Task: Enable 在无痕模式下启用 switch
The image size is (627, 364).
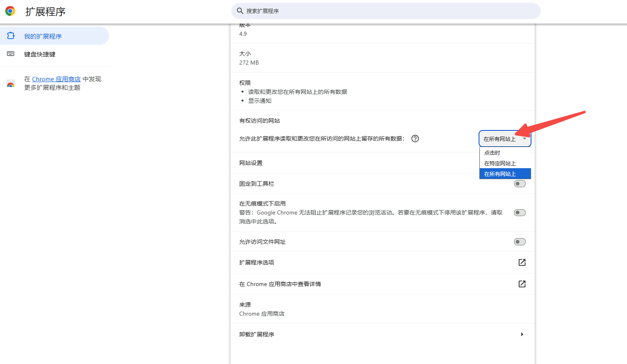Action: (x=520, y=212)
